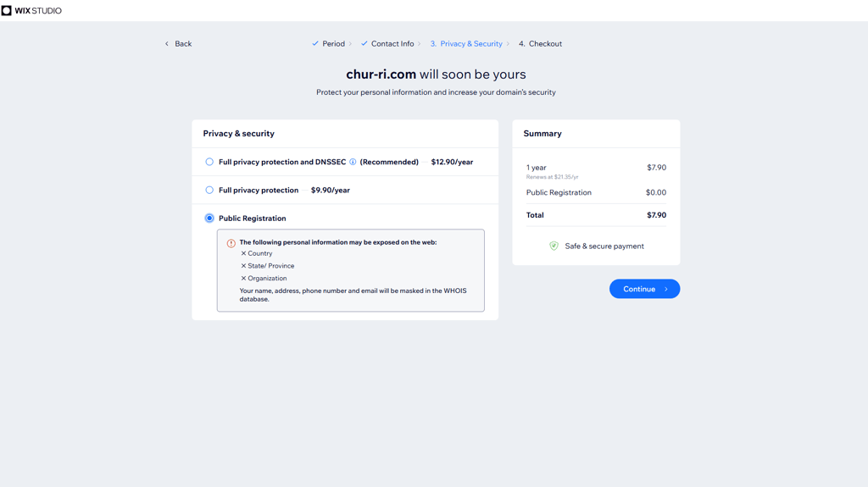Click the 'Safe & secure payment' text
This screenshot has width=868, height=487.
[604, 246]
